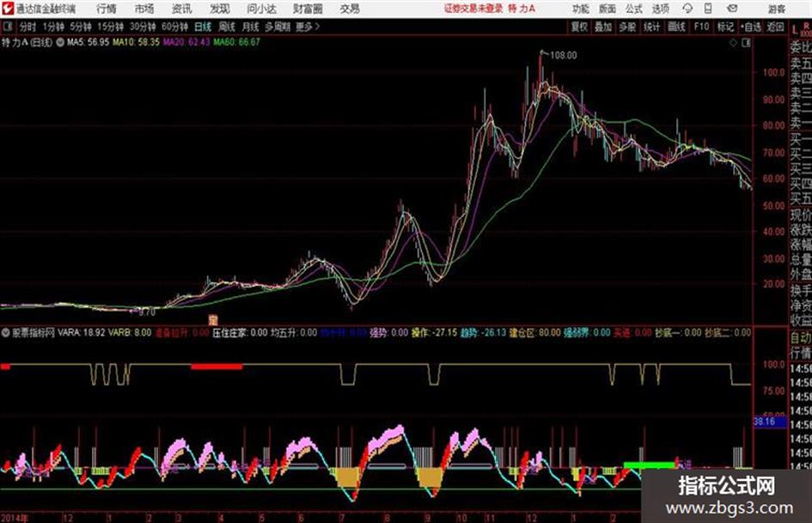This screenshot has height=523, width=812.
Task: Select the 日线 daily period tab
Action: coord(203,27)
